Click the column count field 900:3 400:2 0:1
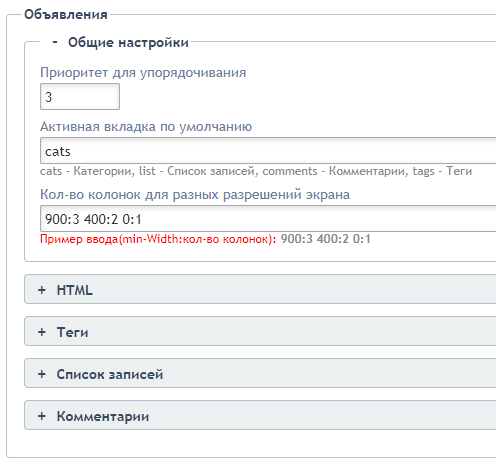This screenshot has width=496, height=468. point(268,219)
